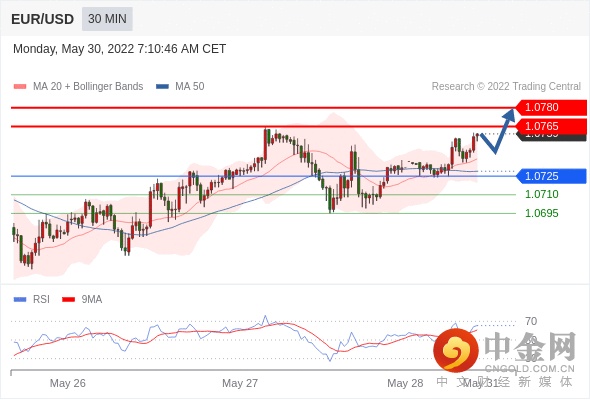The image size is (590, 400).
Task: Click the 'RSI' legend label
Action: (41, 299)
